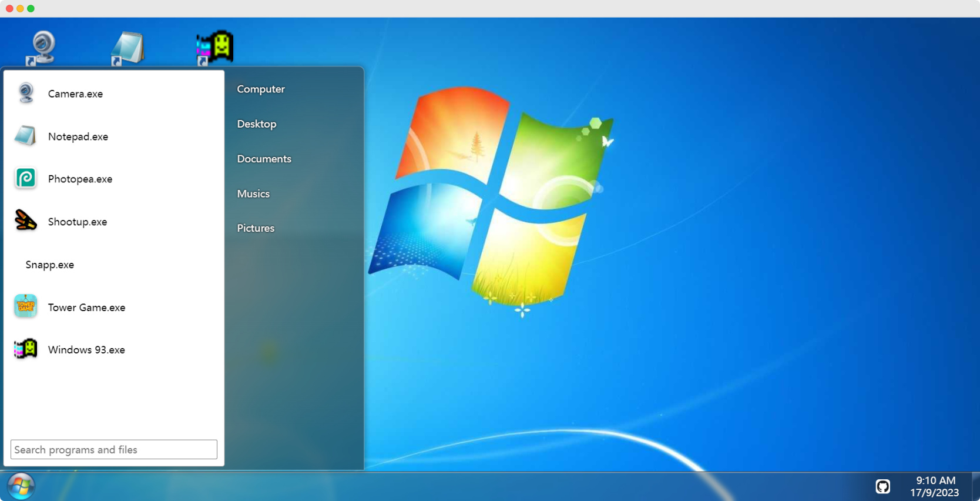Click the webcam icon beside Camera.exe
The image size is (980, 501).
tap(26, 93)
